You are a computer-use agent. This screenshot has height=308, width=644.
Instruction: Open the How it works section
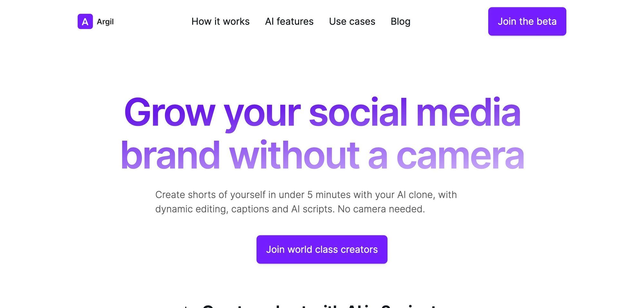[221, 22]
